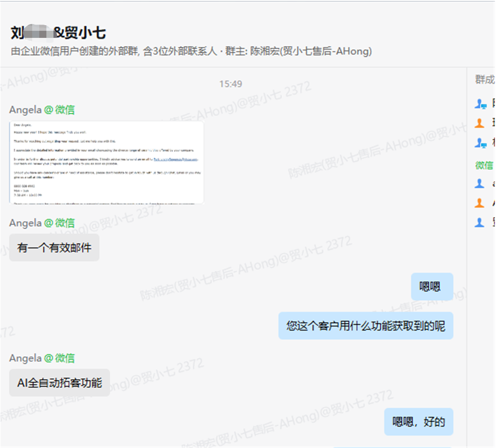Click the message 'AI全自动拓客功能'
The height and width of the screenshot is (448, 496).
coord(60,383)
